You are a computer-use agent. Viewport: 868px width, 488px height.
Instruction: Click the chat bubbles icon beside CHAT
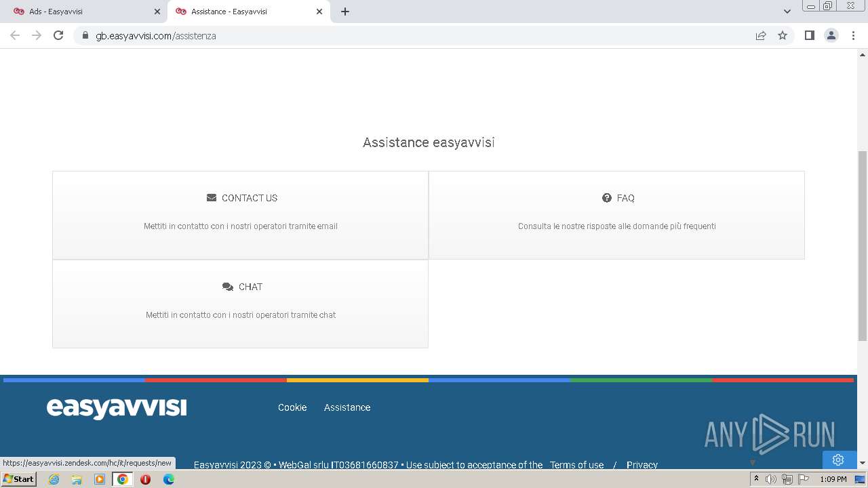[228, 287]
